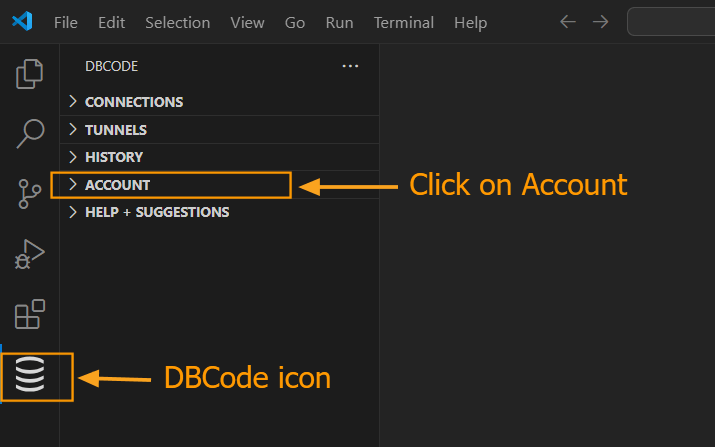The width and height of the screenshot is (715, 447).
Task: Open the Selection menu
Action: (177, 22)
